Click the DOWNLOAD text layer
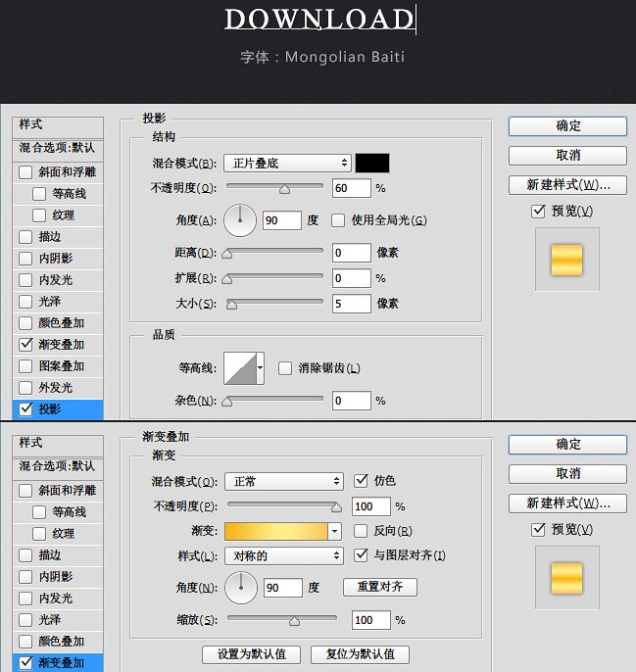The width and height of the screenshot is (636, 672). click(319, 20)
